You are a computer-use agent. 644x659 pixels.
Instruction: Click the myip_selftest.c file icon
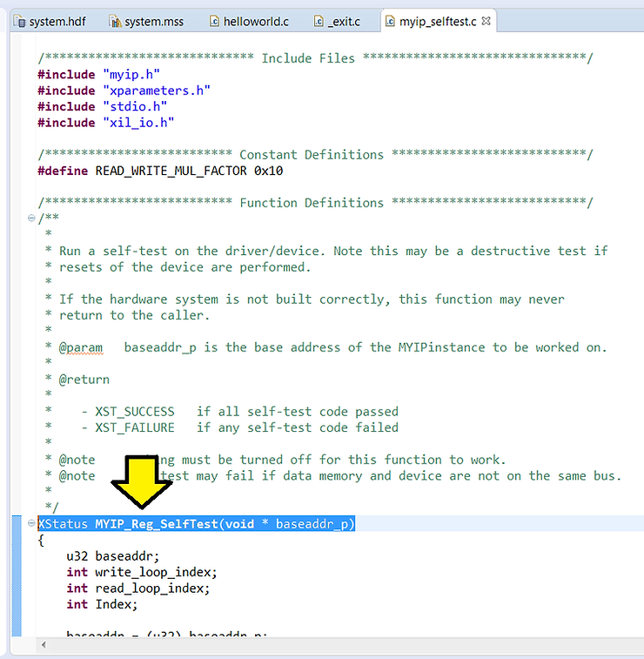pos(390,21)
